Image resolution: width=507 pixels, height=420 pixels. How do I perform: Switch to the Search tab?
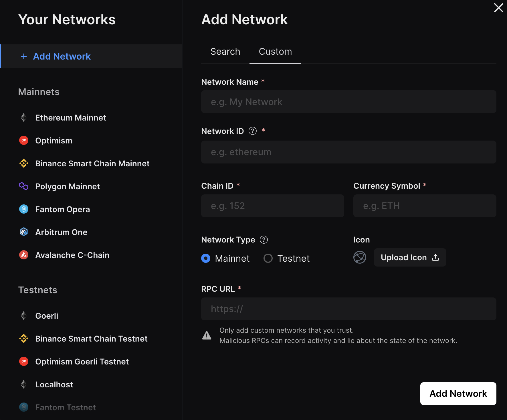coord(225,52)
